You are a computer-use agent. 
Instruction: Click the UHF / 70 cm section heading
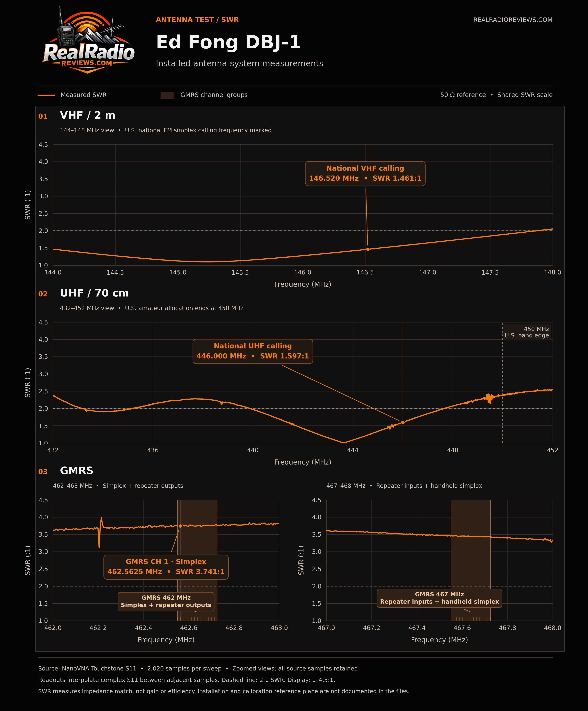click(94, 293)
